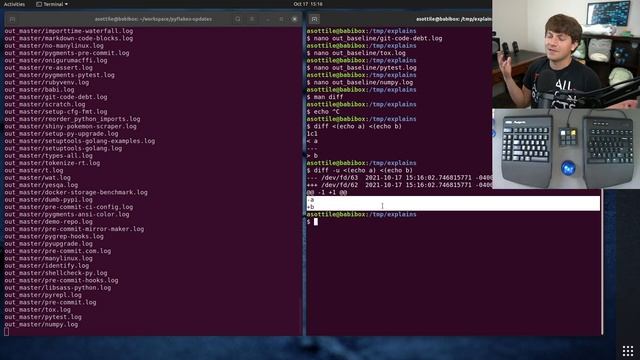
Task: Click out_master/reorder_python_imports.log line
Action: click(x=72, y=119)
